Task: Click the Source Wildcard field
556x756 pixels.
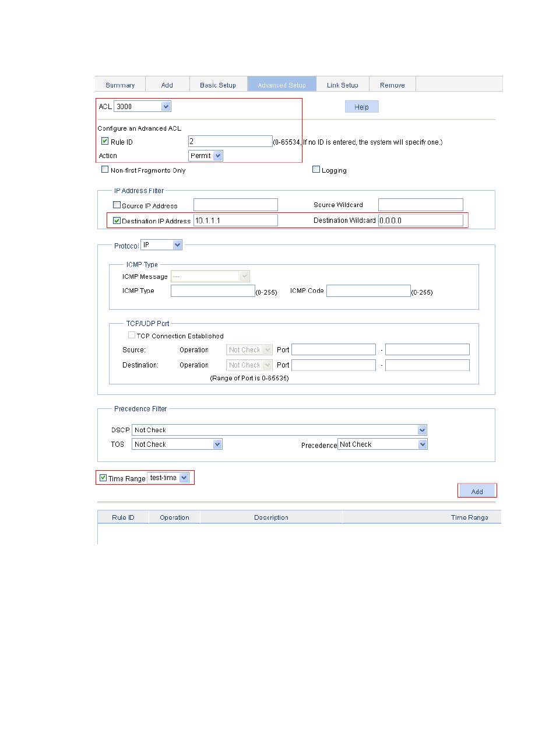Action: coord(421,205)
